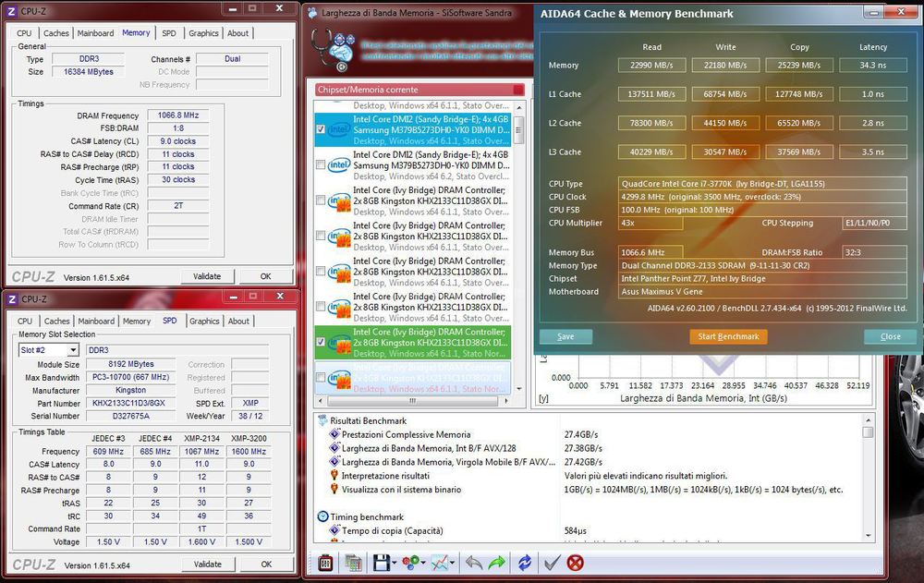
Task: Click the vertical scrollbar thumb of the results panel
Action: coord(868,432)
